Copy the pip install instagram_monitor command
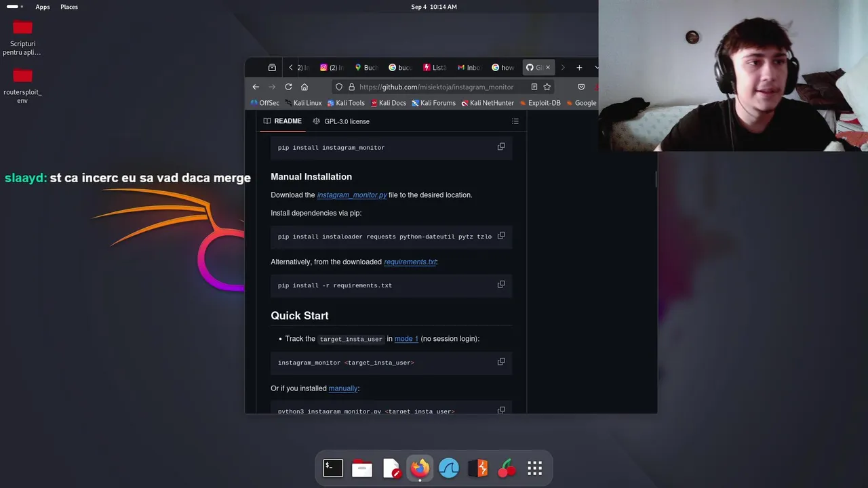 tap(501, 146)
